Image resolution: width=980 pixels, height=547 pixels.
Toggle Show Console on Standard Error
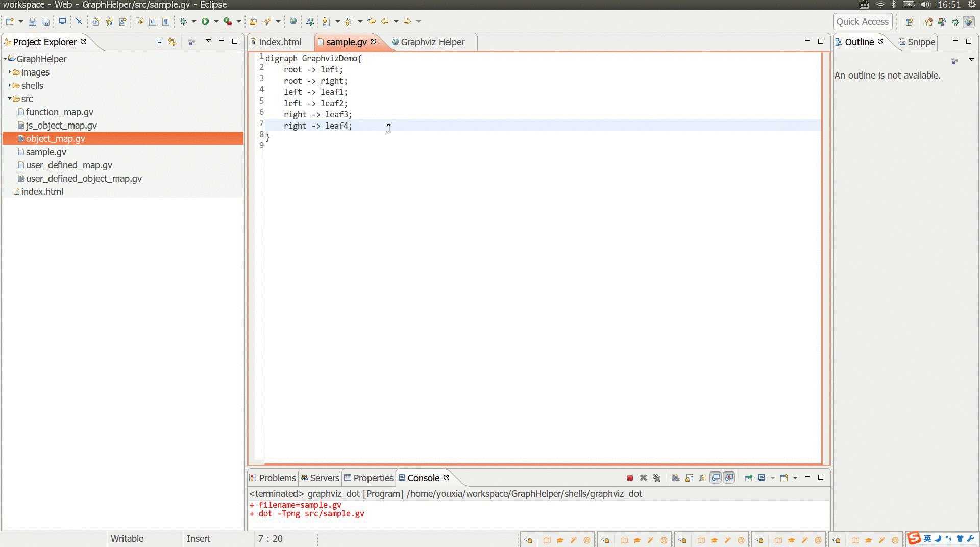[x=729, y=478]
